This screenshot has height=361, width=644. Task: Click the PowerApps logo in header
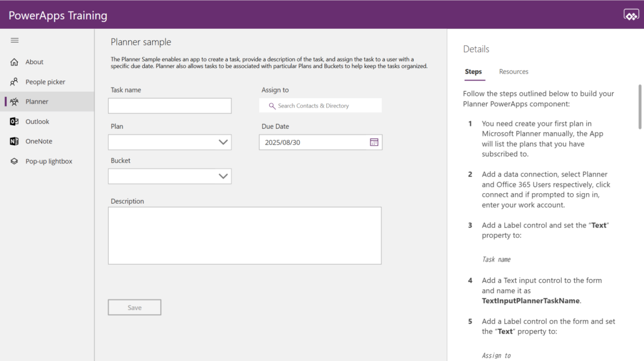(631, 15)
